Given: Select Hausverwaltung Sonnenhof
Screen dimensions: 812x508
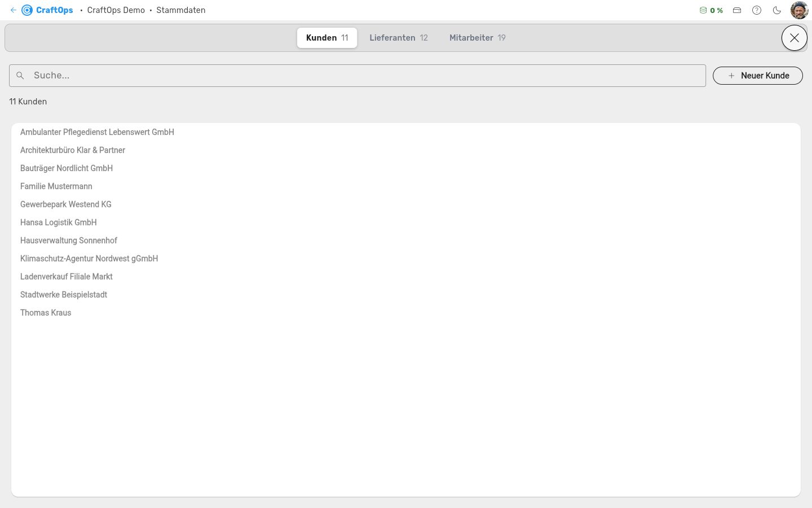Looking at the screenshot, I should (406, 240).
